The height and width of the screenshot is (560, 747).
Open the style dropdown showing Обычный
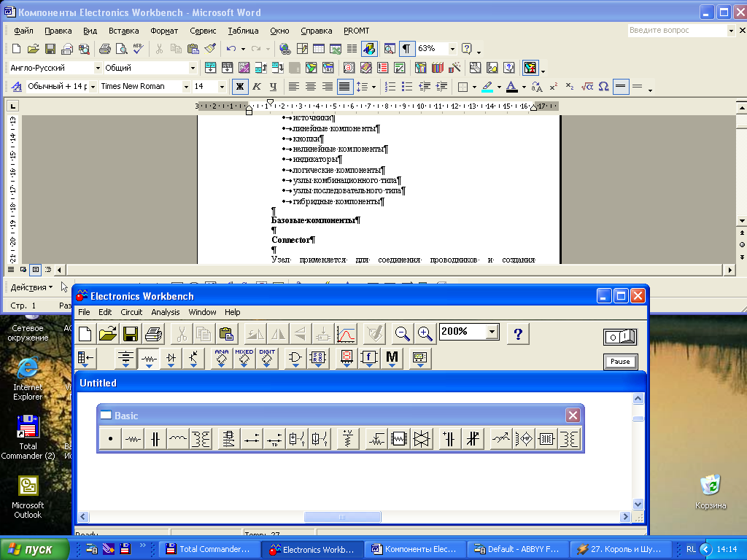[93, 87]
